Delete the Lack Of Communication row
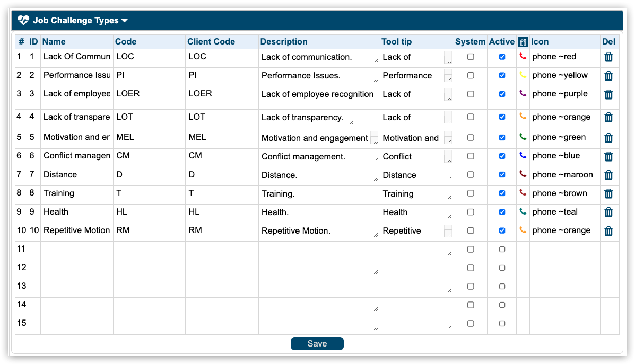The height and width of the screenshot is (364, 635). [x=608, y=57]
